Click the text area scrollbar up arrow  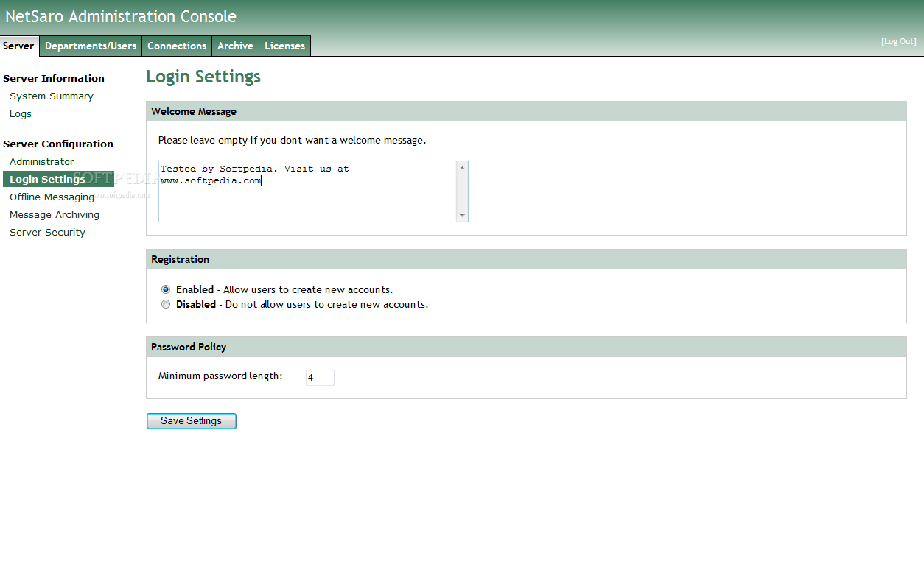[x=462, y=167]
